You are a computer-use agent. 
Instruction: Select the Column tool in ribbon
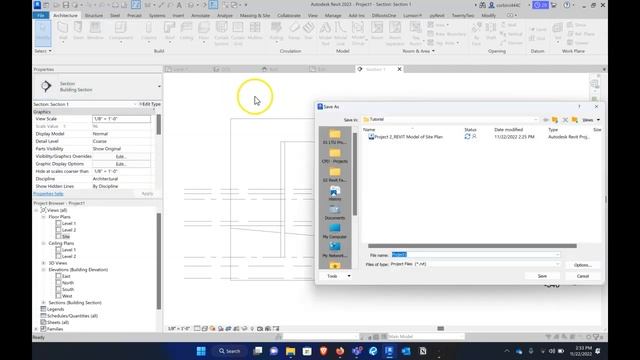149,32
